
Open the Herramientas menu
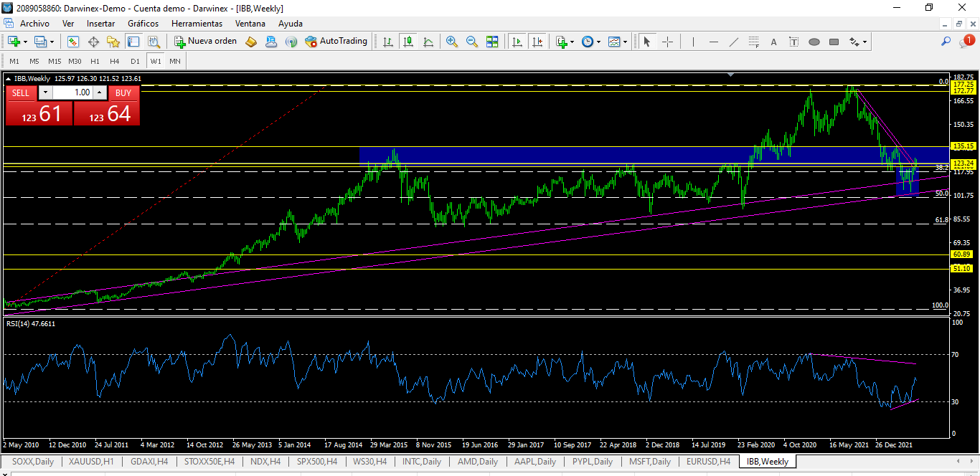[x=197, y=23]
